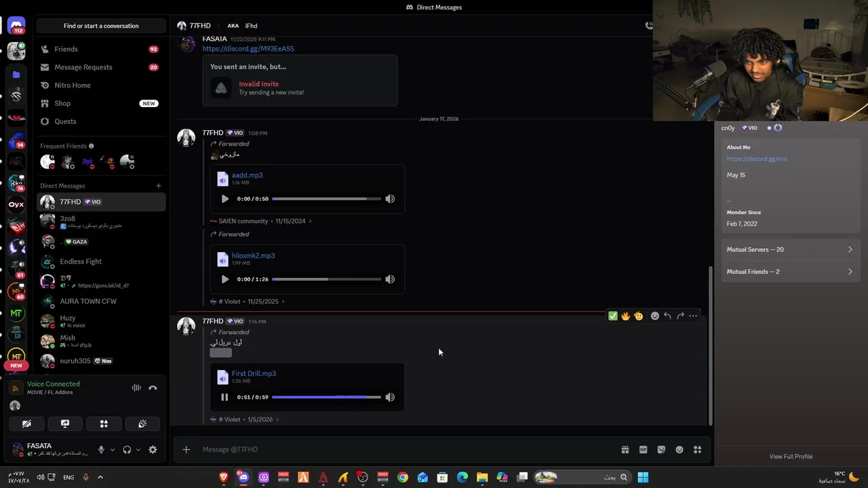Viewport: 868px width, 488px height.
Task: Seek in the hiloxmk2.mp3 progress bar
Action: pyautogui.click(x=326, y=279)
